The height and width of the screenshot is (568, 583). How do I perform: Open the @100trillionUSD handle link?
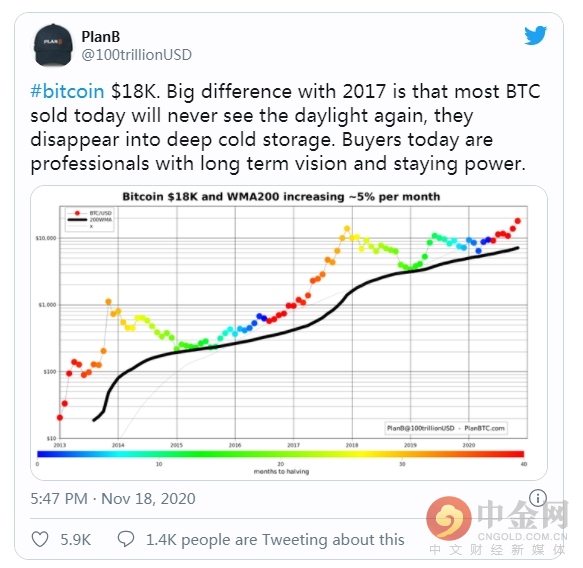(136, 55)
